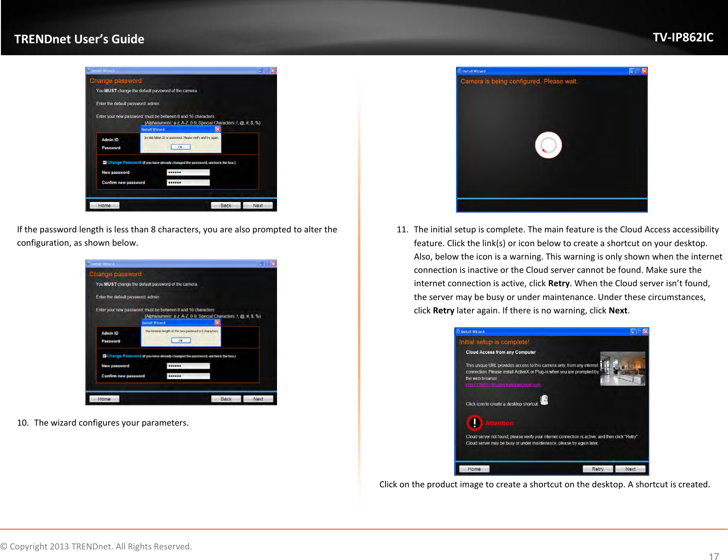Toggle the Change Password checkbox beside the Invalid Admin ID popup
This screenshot has width=728, height=560.
coord(104,162)
